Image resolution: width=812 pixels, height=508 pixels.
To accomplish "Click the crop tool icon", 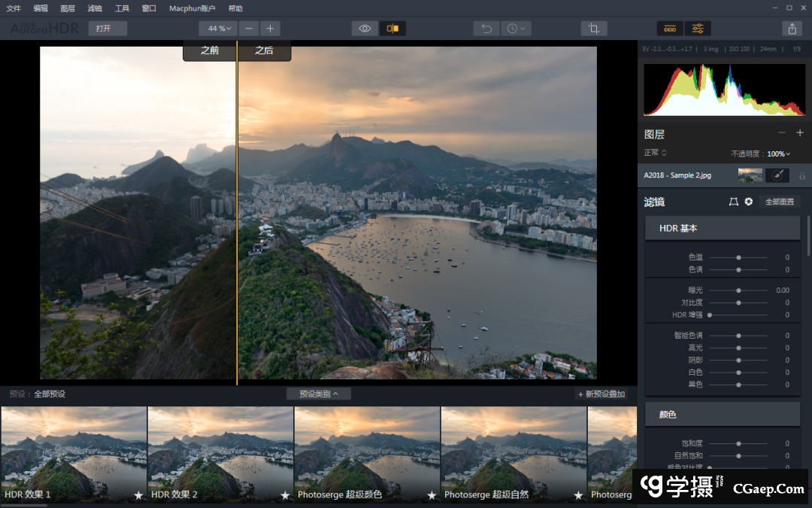I will (x=594, y=29).
